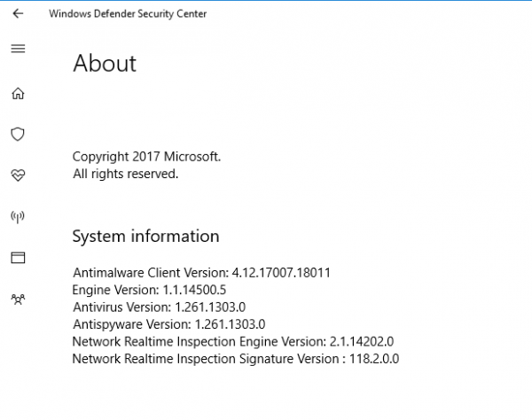The image size is (532, 420).
Task: Open Virus & threat protection shield icon
Action: (18, 134)
